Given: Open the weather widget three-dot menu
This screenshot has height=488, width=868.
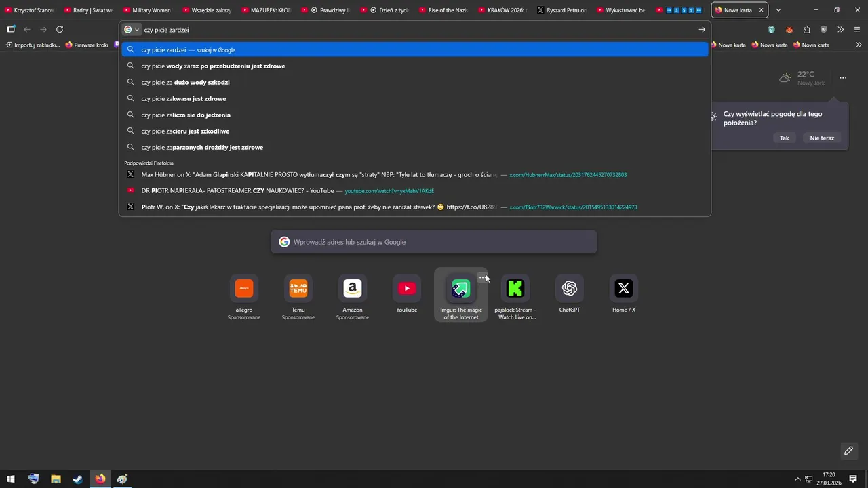Looking at the screenshot, I should pyautogui.click(x=843, y=78).
